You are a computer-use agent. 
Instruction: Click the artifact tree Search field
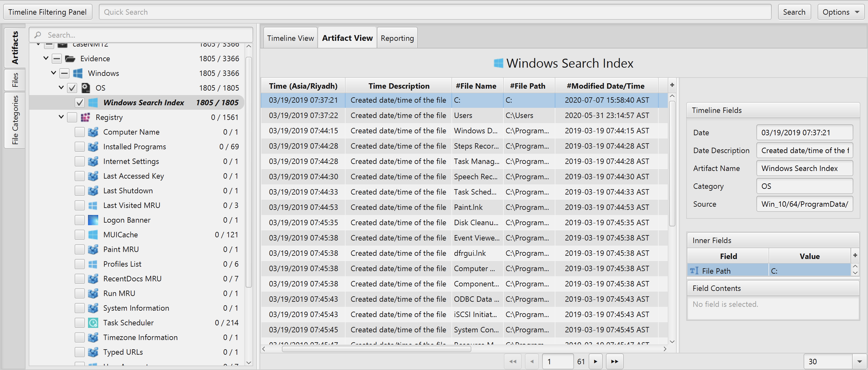[141, 35]
